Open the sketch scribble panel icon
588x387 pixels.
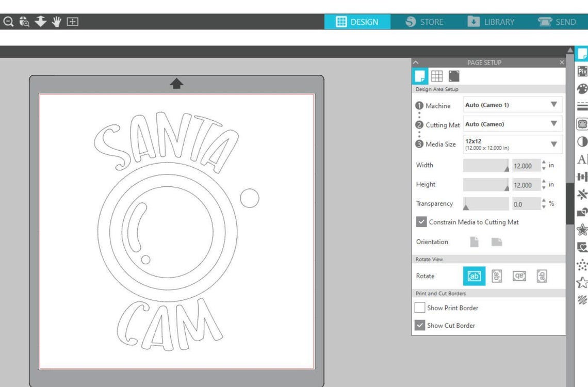(582, 300)
